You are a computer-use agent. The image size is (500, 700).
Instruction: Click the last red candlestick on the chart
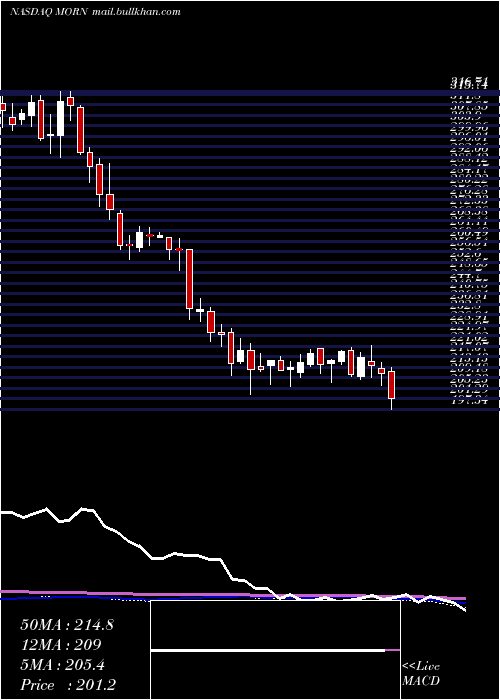pos(392,384)
